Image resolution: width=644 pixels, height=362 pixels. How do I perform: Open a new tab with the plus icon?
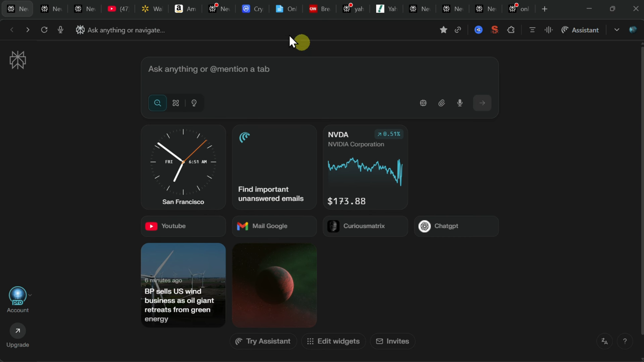click(544, 9)
